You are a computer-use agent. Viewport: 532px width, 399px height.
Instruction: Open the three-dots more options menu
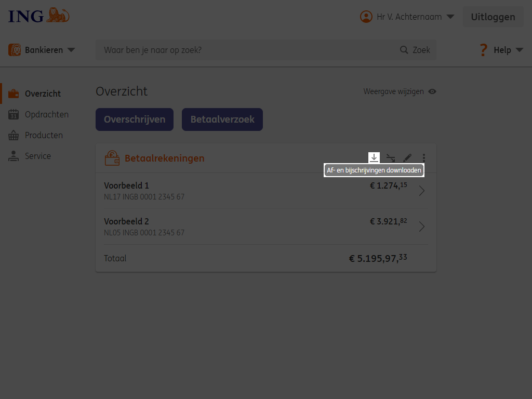[x=424, y=158]
